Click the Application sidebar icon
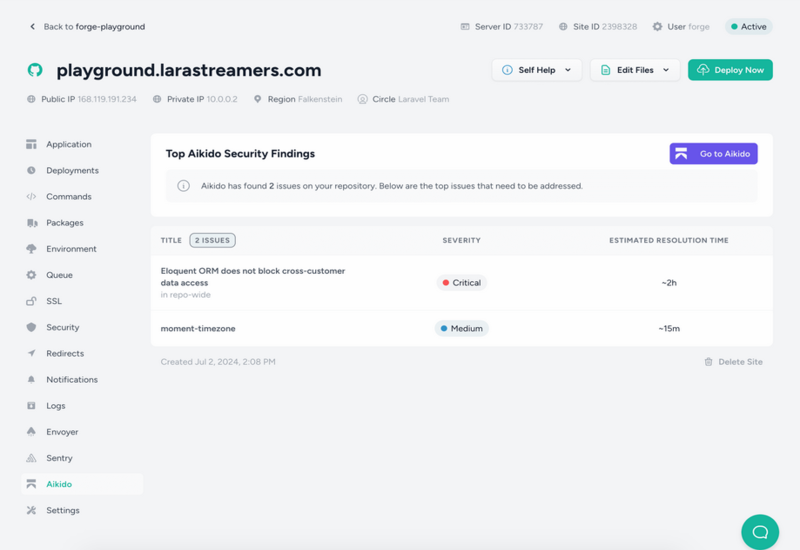Image resolution: width=800 pixels, height=550 pixels. click(31, 144)
